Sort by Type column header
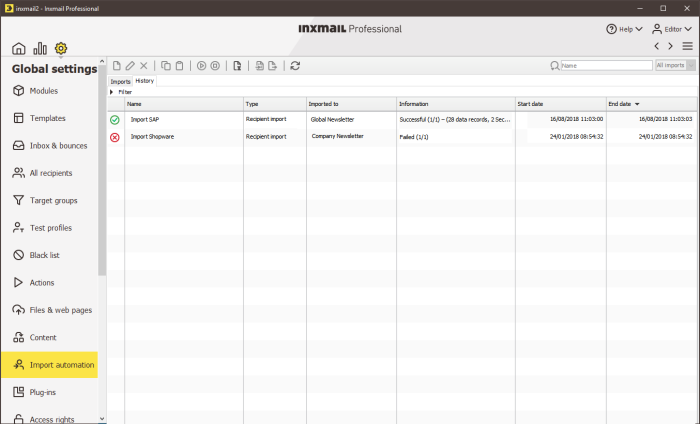The image size is (700, 424). (x=275, y=104)
